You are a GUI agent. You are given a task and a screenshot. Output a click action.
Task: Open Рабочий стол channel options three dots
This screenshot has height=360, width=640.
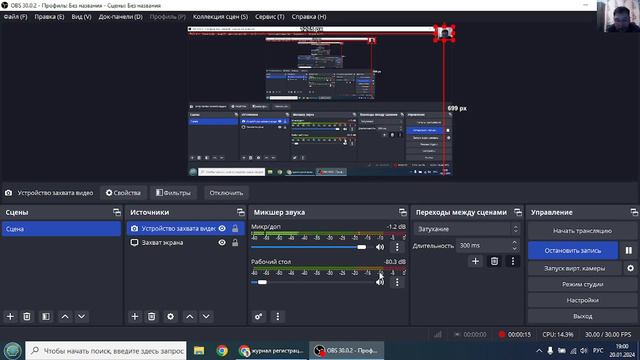tap(397, 282)
